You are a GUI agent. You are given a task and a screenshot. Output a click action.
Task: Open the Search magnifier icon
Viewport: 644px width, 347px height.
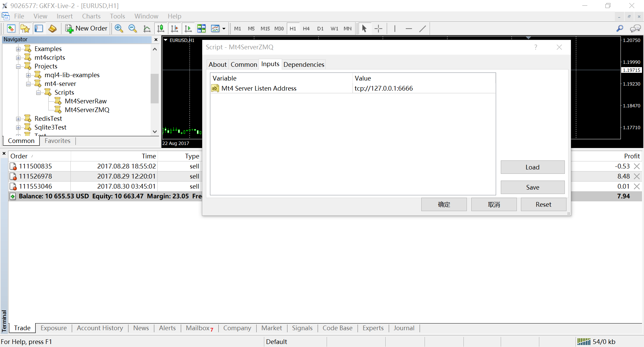pyautogui.click(x=620, y=29)
